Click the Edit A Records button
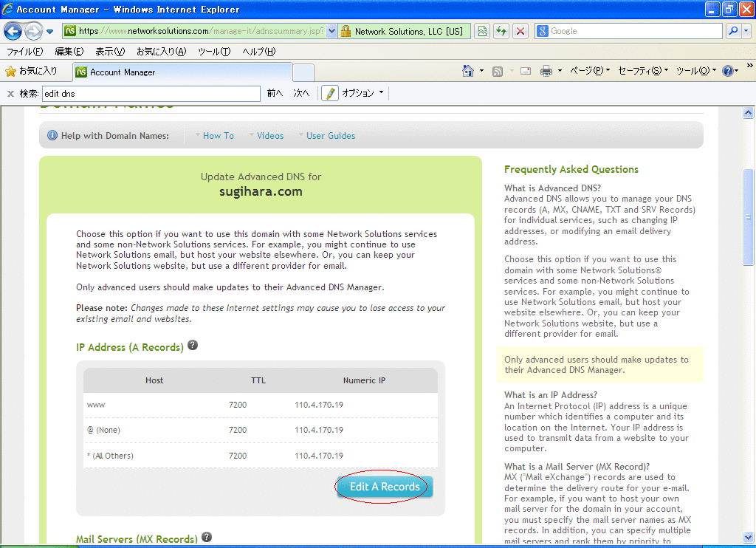The width and height of the screenshot is (756, 548). point(385,487)
